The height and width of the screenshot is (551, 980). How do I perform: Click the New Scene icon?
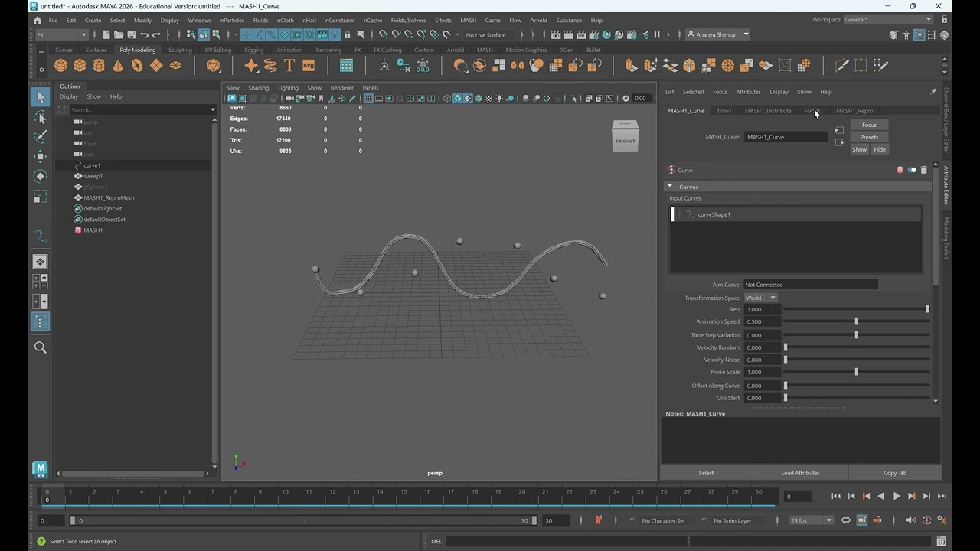click(106, 34)
